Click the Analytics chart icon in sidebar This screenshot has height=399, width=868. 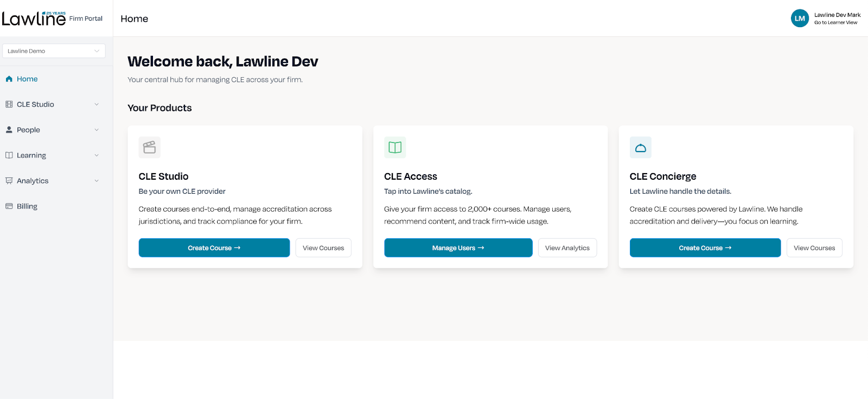point(9,181)
